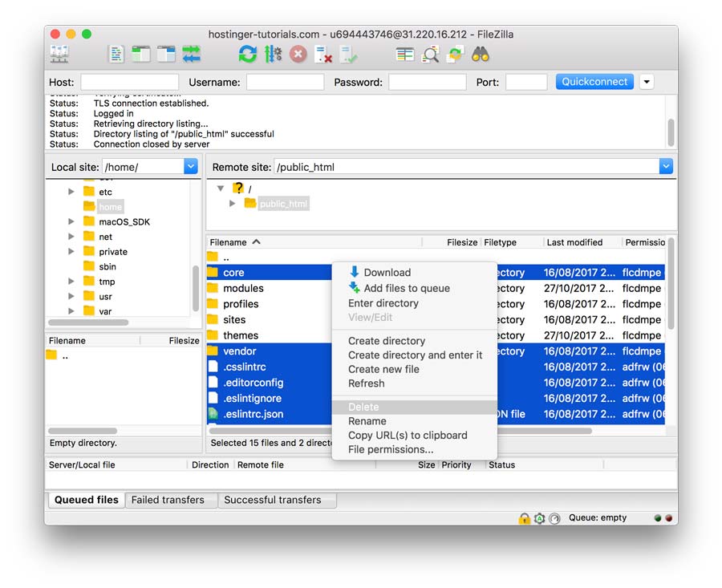
Task: Toggle the message log display
Action: pos(116,53)
